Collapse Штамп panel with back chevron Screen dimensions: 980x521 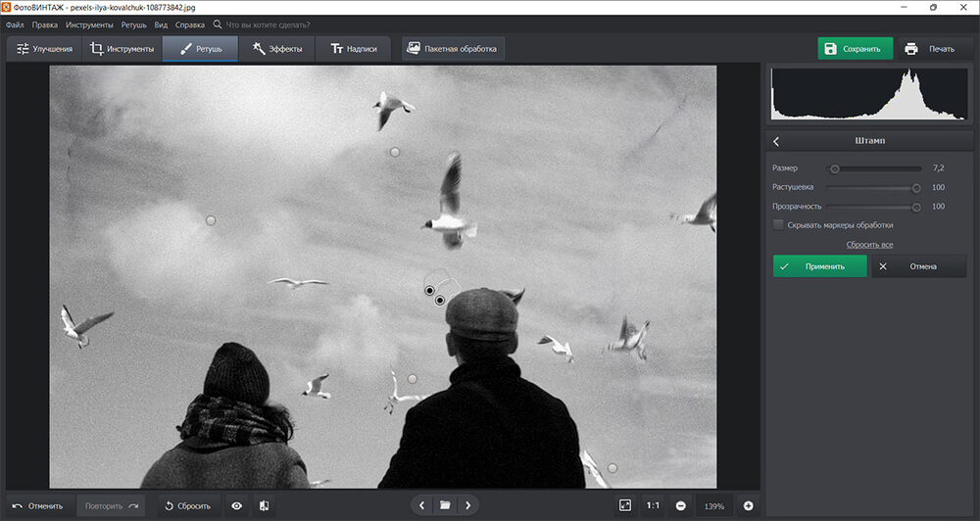(776, 141)
